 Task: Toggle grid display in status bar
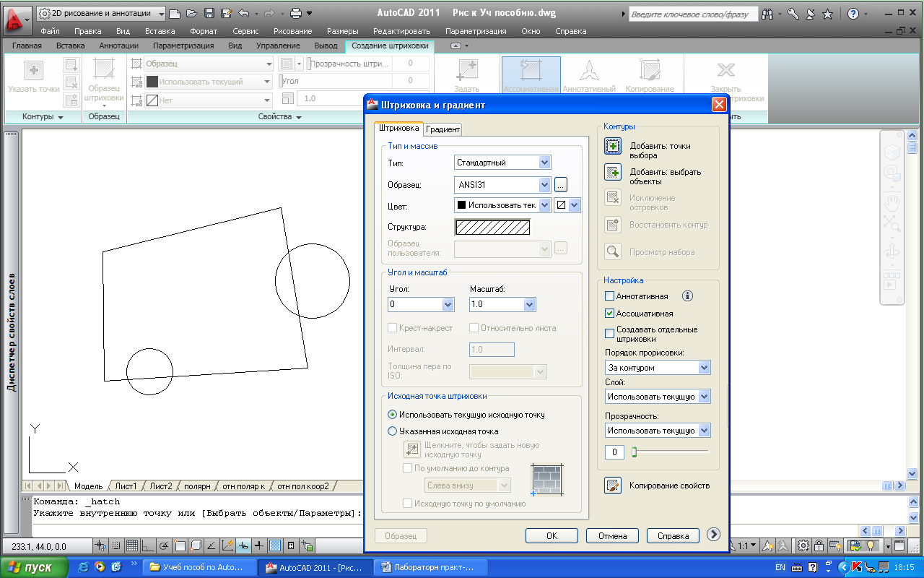click(x=132, y=545)
